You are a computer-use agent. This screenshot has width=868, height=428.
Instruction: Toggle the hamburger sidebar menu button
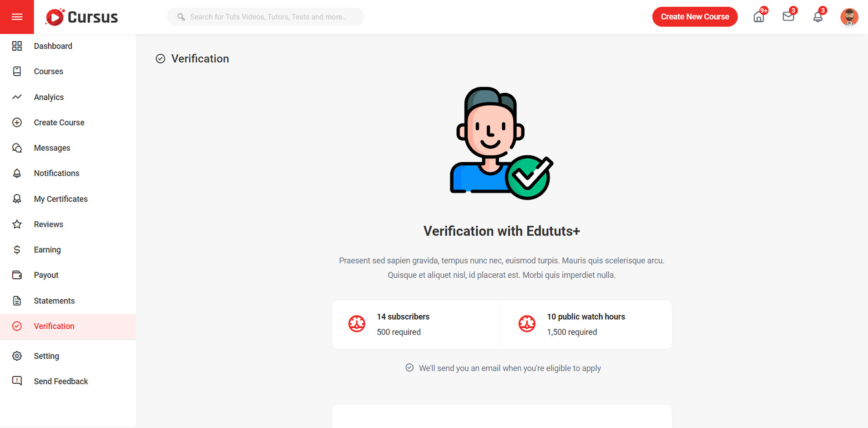17,17
